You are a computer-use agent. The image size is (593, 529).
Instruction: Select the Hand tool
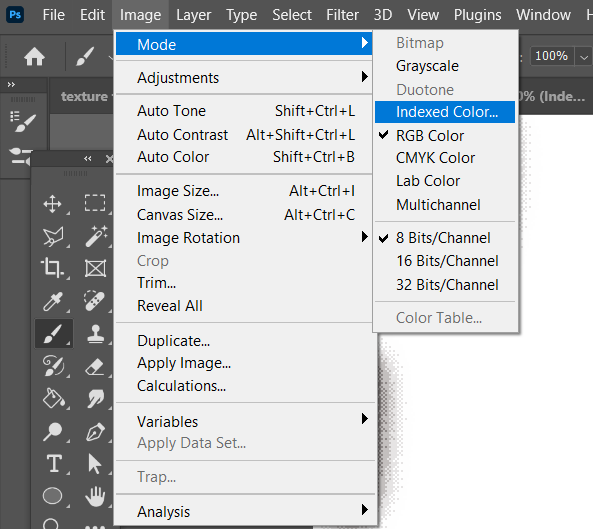(x=95, y=496)
